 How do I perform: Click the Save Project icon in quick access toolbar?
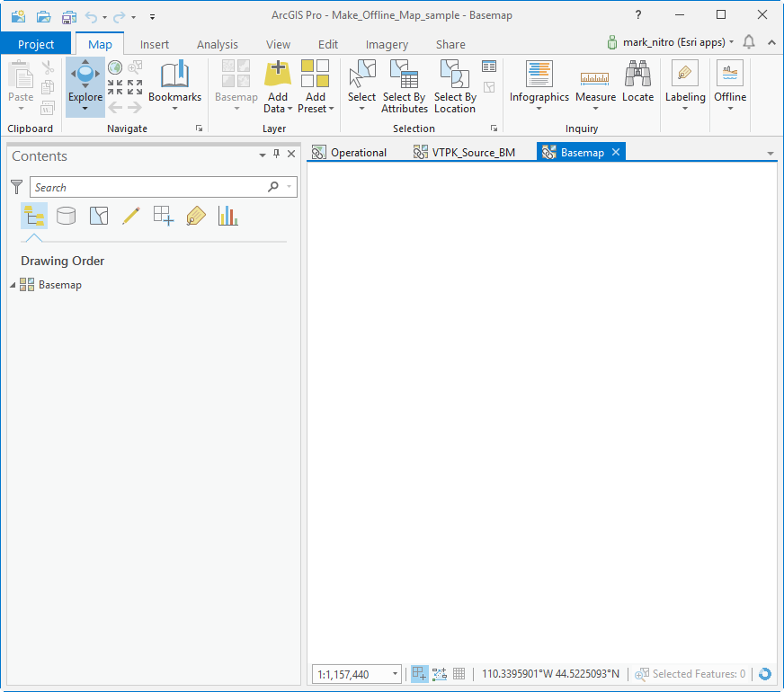point(69,17)
